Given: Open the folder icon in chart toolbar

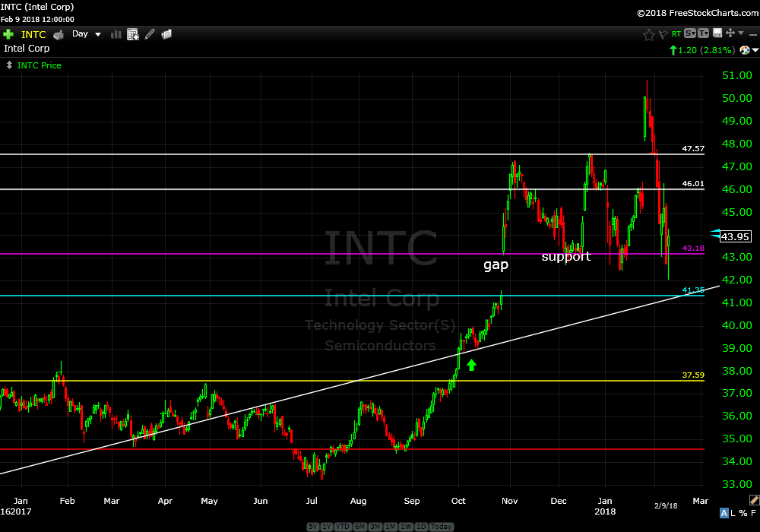Looking at the screenshot, I should click(166, 34).
